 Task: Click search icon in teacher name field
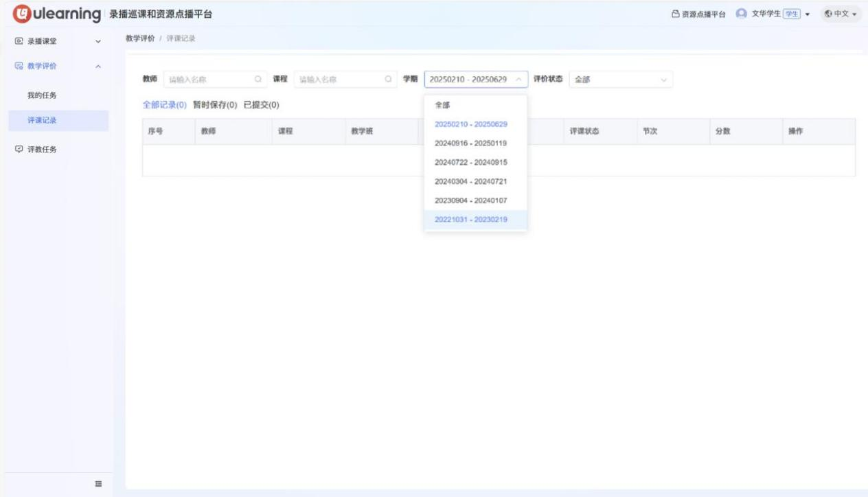pyautogui.click(x=258, y=80)
